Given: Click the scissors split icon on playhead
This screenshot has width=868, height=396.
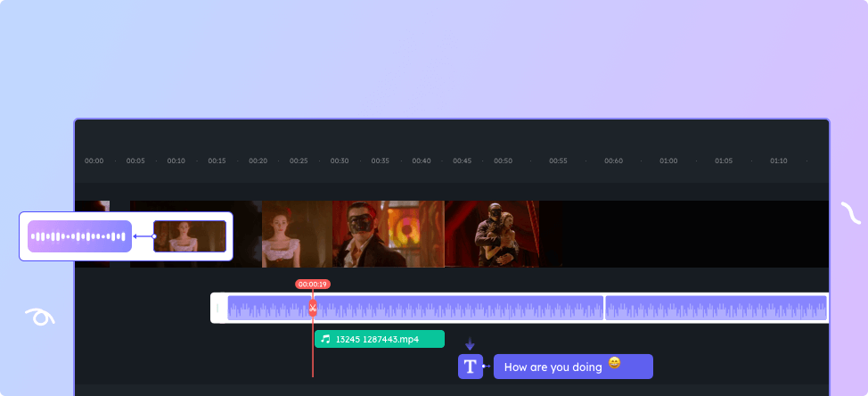Looking at the screenshot, I should [313, 309].
